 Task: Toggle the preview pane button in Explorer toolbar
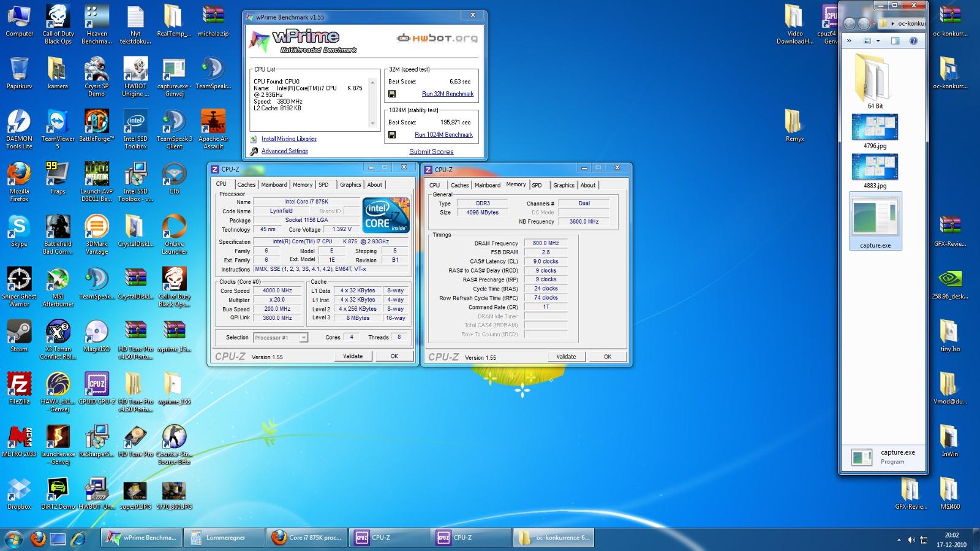(x=895, y=41)
